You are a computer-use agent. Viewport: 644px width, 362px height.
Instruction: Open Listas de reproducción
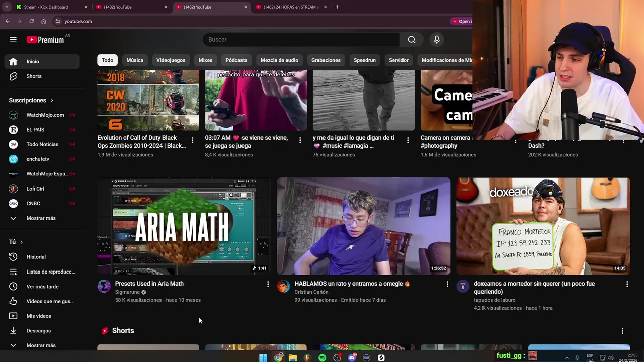(x=42, y=272)
